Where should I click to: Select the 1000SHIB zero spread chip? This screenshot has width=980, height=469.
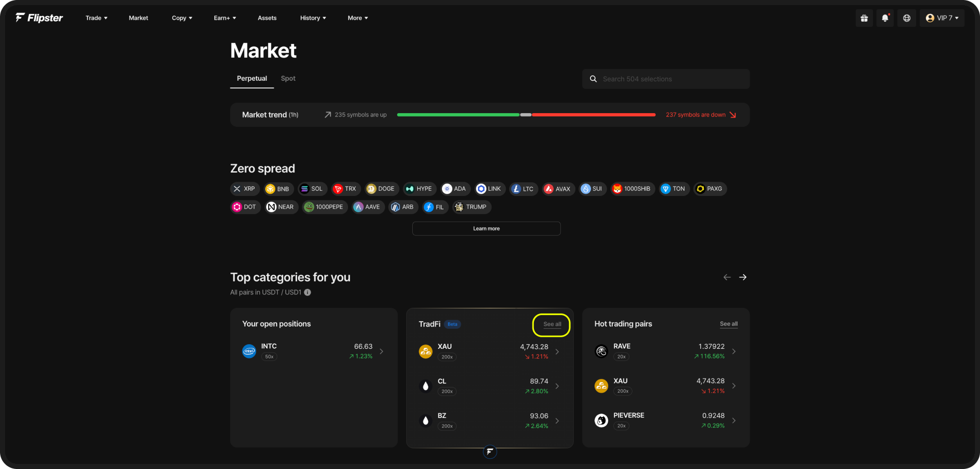tap(633, 189)
